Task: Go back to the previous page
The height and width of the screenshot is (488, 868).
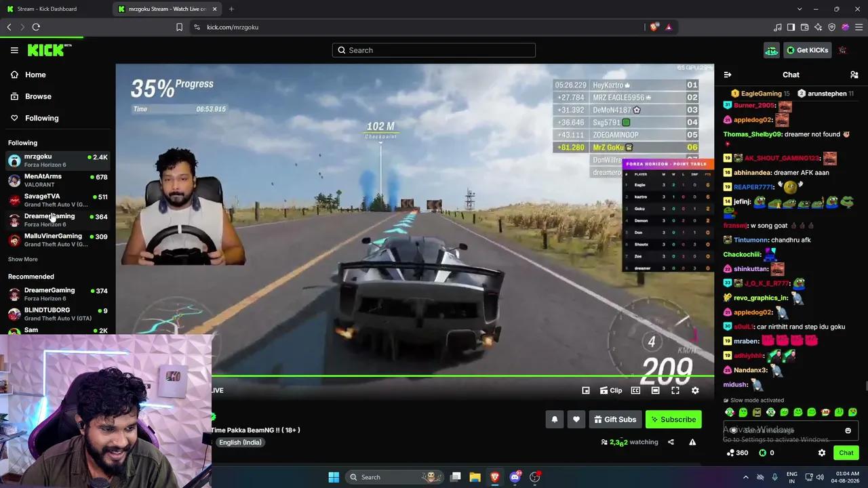Action: click(x=9, y=27)
